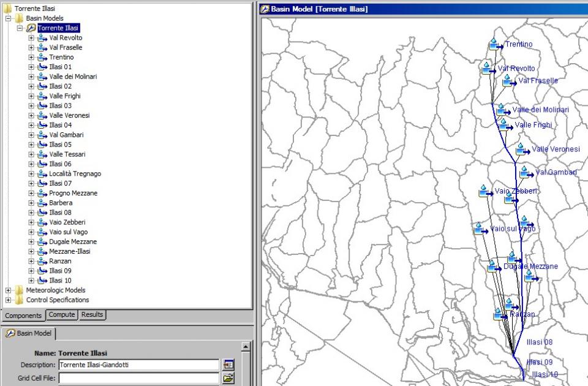This screenshot has height=386, width=588.
Task: Click the editor panel scrollbar up arrow
Action: [246, 347]
